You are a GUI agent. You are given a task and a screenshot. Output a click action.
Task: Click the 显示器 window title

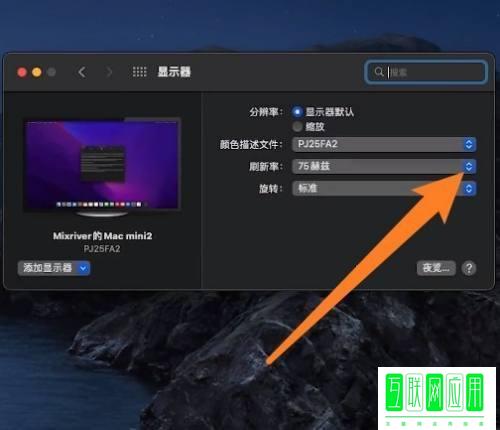(174, 72)
